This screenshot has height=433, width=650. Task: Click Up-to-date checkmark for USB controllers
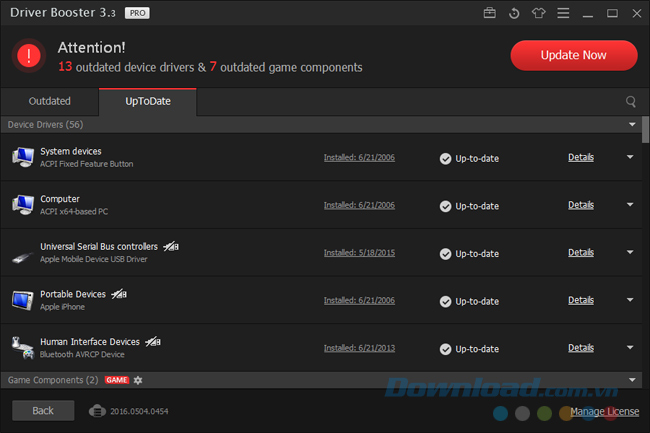pos(445,254)
